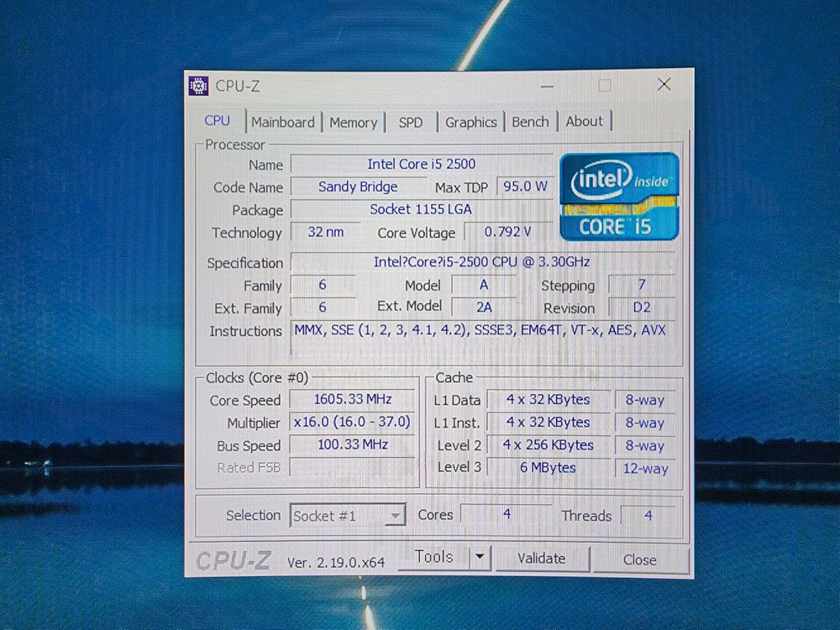Open the SPD tab

[411, 122]
